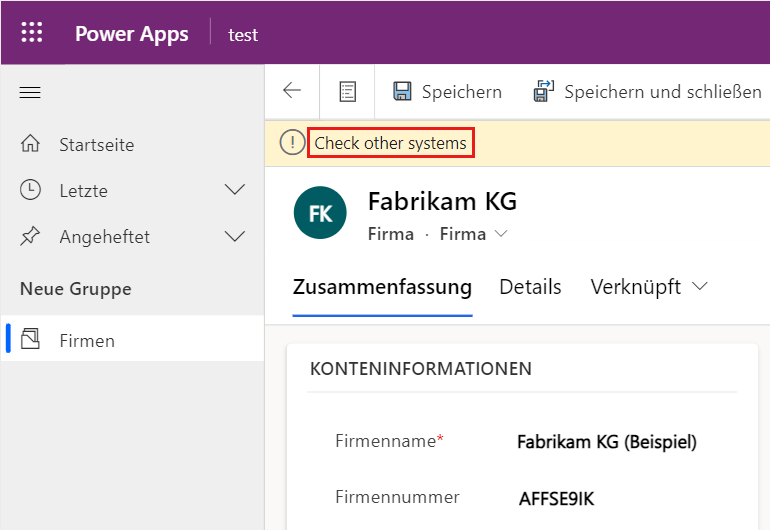Open the Firma form selector dropdown
770x530 pixels.
point(473,234)
